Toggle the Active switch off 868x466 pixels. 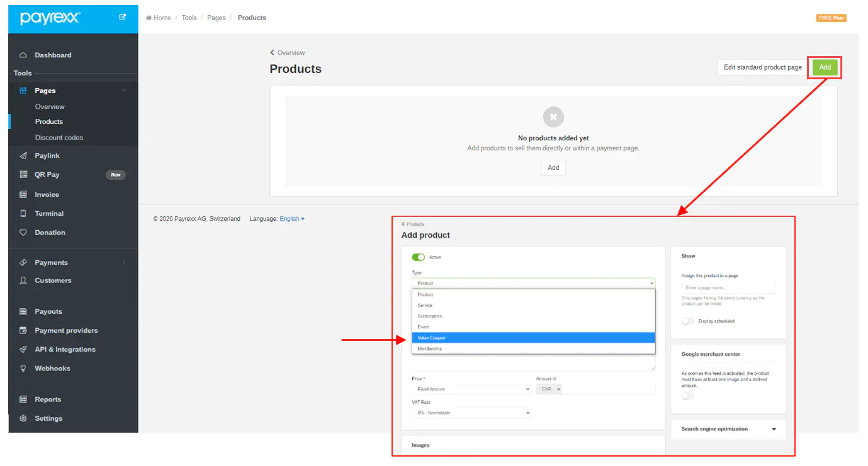418,257
